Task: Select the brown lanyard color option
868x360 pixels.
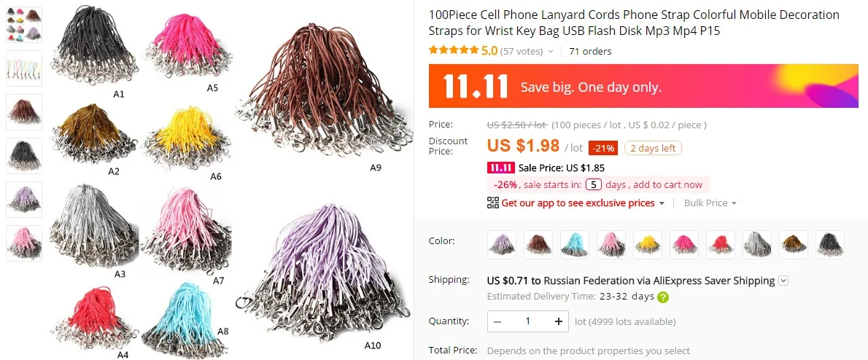Action: [x=538, y=245]
